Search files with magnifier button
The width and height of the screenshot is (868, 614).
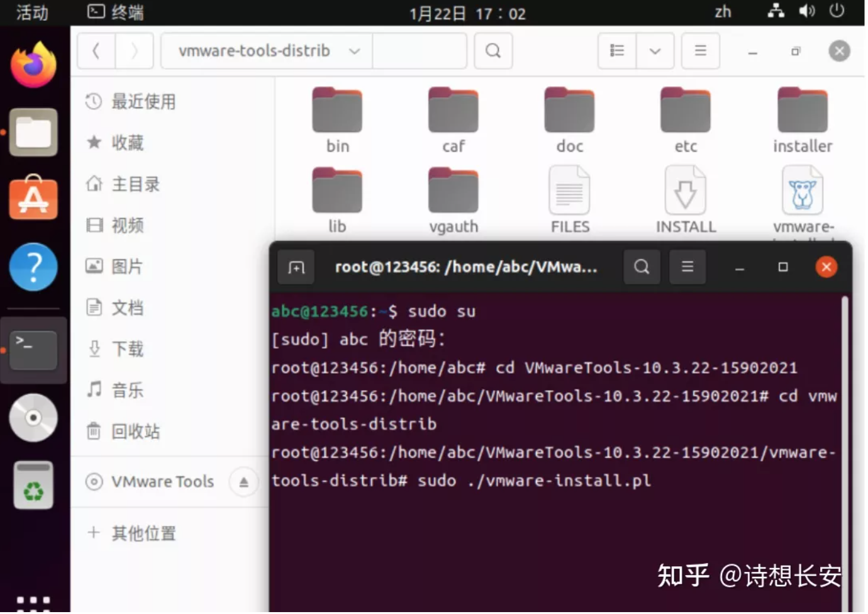coord(493,51)
